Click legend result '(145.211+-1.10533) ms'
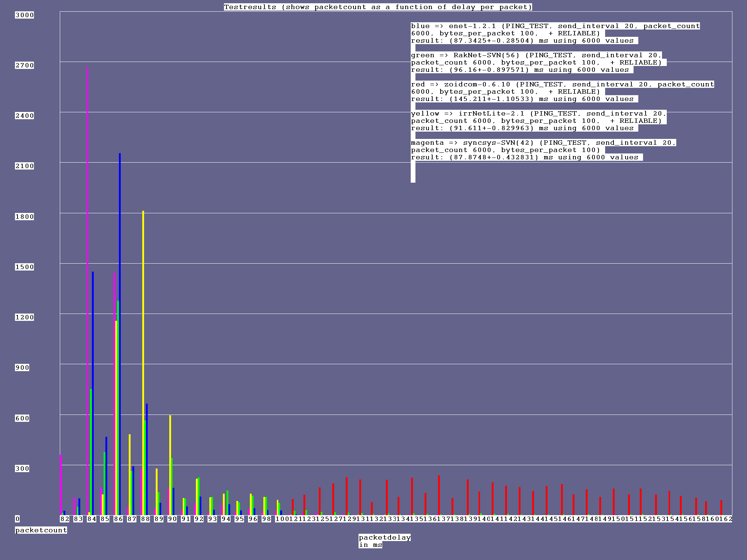The image size is (747, 560). click(x=499, y=99)
